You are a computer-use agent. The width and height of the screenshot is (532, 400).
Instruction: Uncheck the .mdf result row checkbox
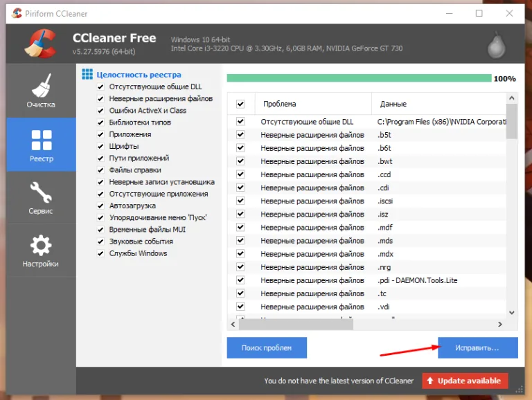[240, 227]
